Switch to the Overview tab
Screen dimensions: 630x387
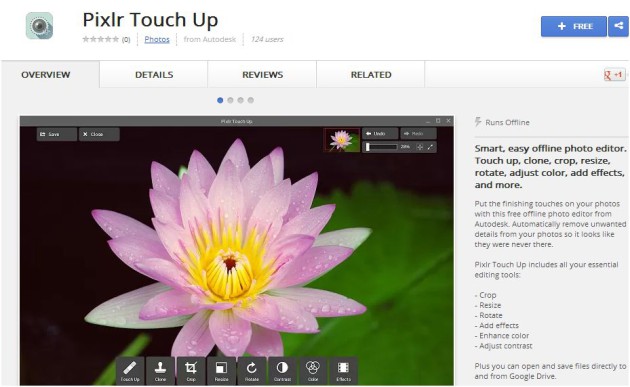click(x=46, y=75)
